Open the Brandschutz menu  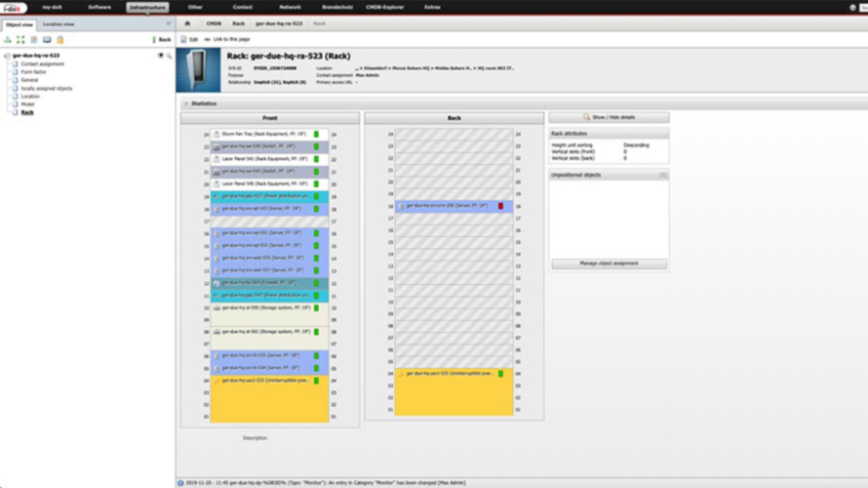[x=337, y=7]
